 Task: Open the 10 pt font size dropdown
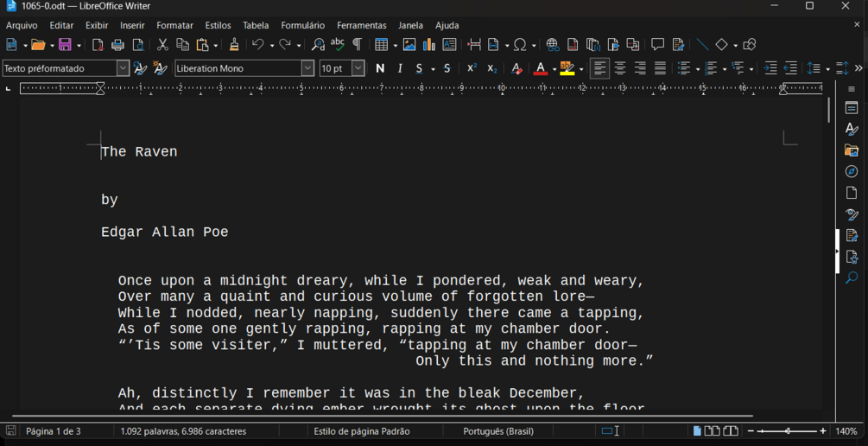click(358, 68)
